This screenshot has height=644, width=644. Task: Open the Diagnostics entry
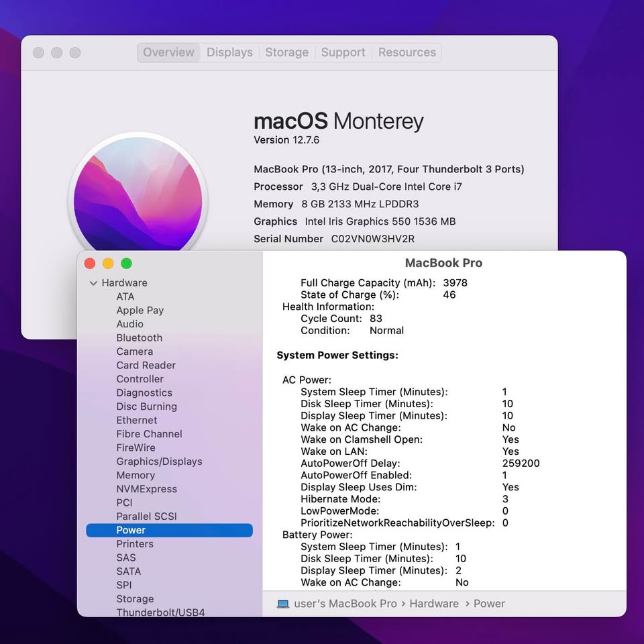[x=144, y=392]
